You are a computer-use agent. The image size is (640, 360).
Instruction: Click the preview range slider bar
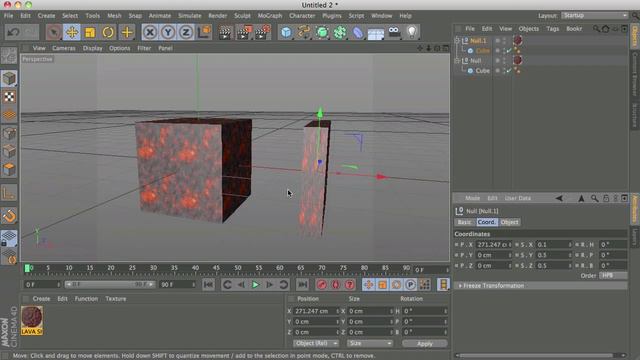click(110, 284)
